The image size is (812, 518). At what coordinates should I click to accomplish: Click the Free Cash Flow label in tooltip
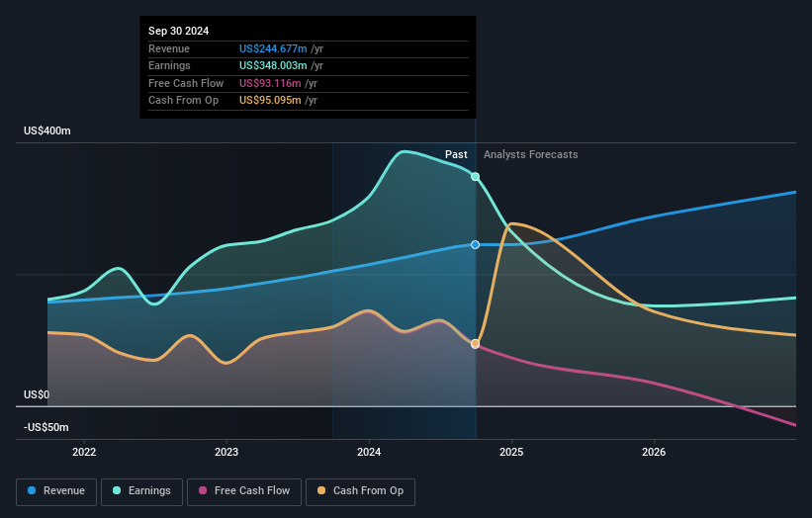pos(186,83)
